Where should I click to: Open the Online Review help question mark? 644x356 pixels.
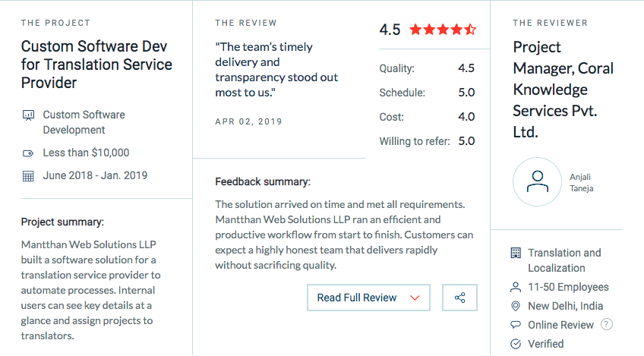click(x=607, y=324)
